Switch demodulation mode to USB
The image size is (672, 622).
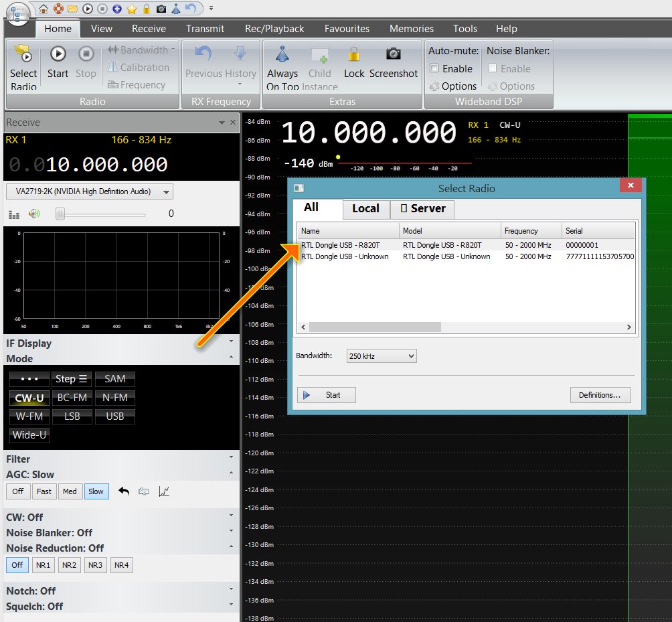(115, 416)
